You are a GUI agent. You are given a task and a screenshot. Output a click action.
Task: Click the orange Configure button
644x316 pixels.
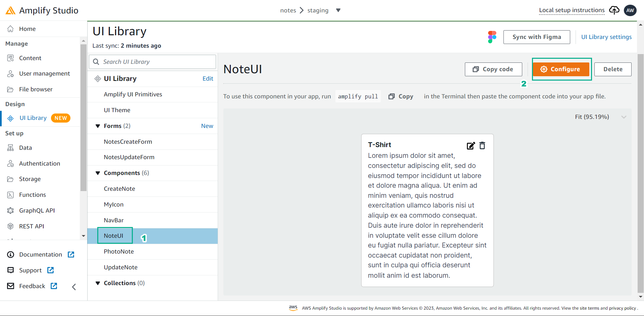(x=561, y=69)
